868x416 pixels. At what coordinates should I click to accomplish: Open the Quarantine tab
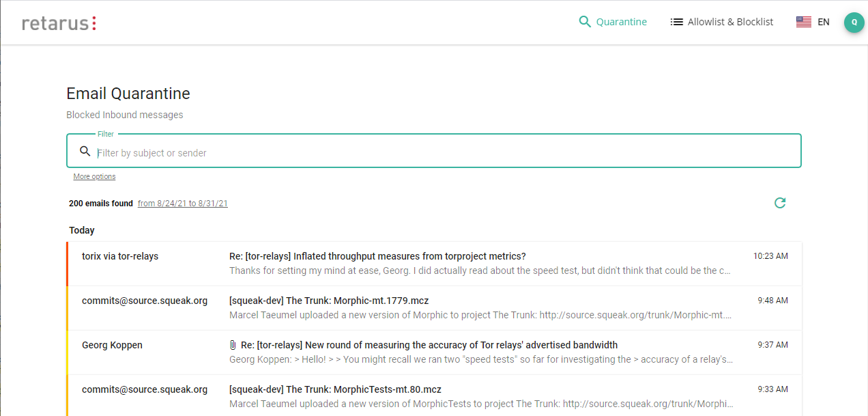coord(621,22)
